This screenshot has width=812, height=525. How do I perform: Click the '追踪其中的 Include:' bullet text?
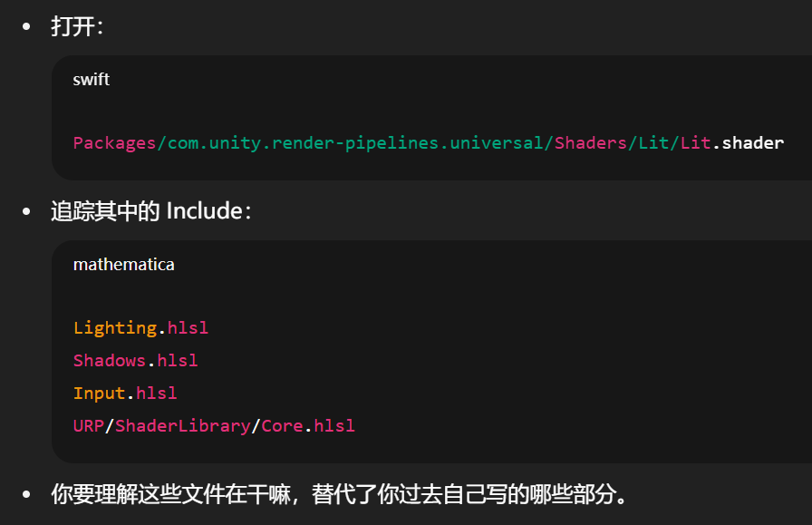(150, 211)
